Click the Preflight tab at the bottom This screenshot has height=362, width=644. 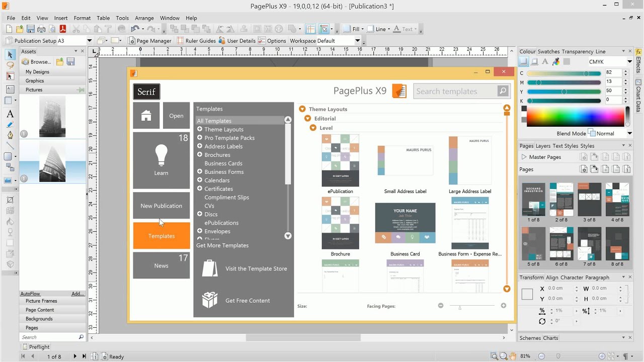[x=36, y=347]
